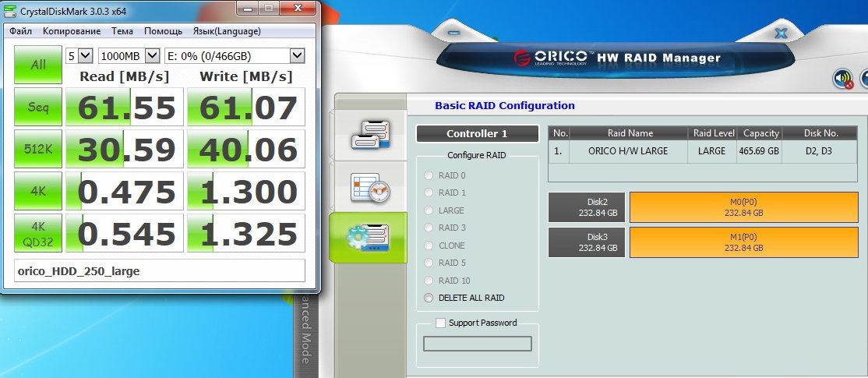Open the Язык(Language) menu

point(226,31)
